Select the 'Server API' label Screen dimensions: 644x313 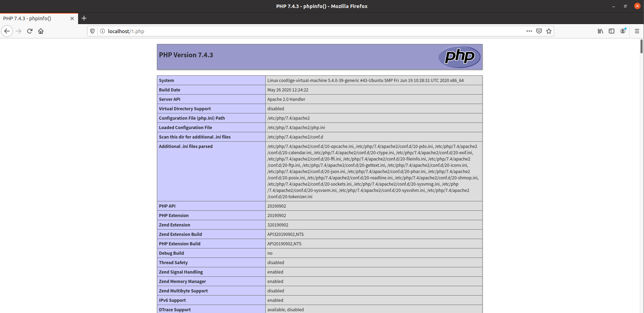(x=169, y=99)
